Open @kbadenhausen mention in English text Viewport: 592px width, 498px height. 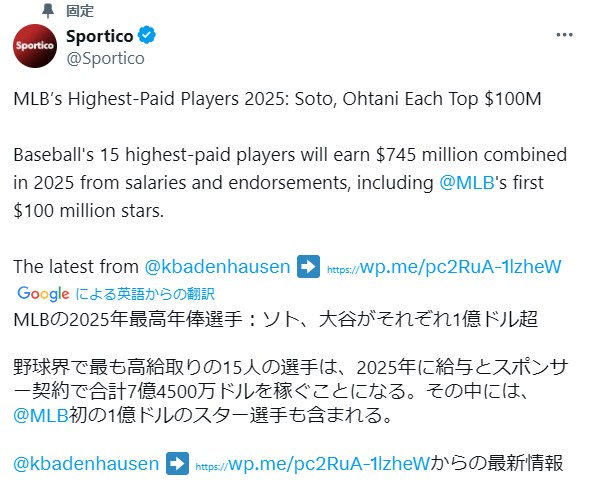click(x=217, y=267)
